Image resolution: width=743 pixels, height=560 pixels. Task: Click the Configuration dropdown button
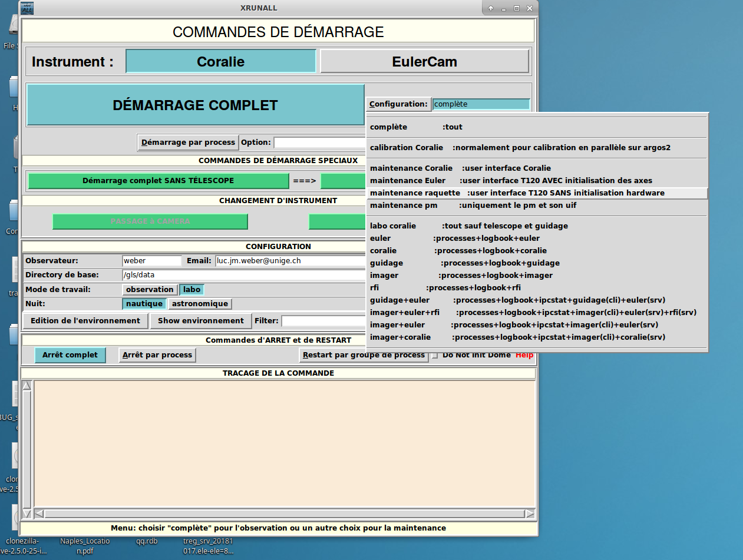(398, 104)
